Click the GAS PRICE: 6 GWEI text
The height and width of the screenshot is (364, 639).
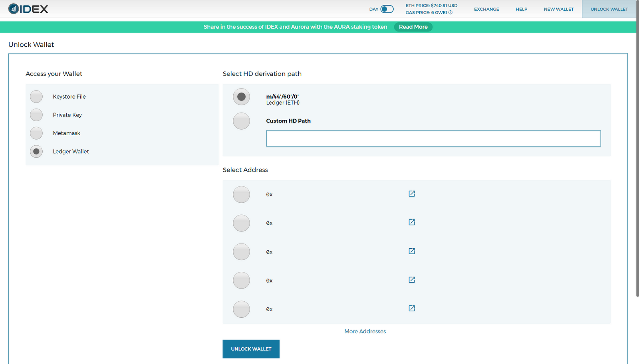click(x=427, y=12)
